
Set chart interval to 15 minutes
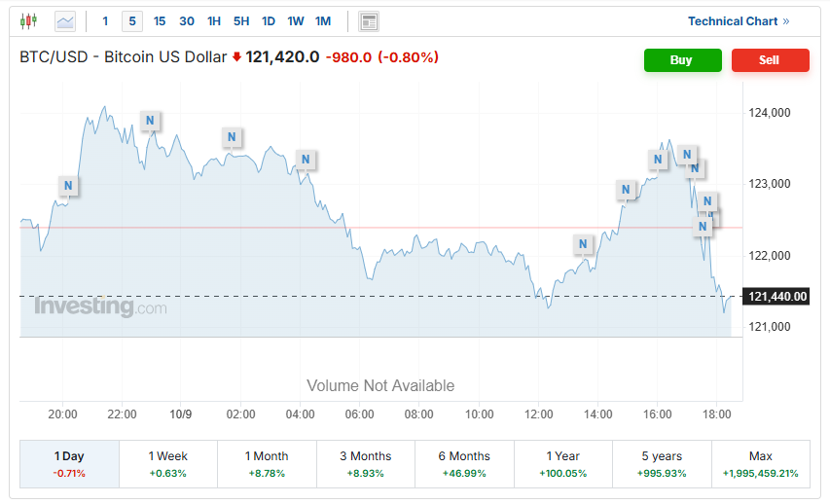pos(160,21)
